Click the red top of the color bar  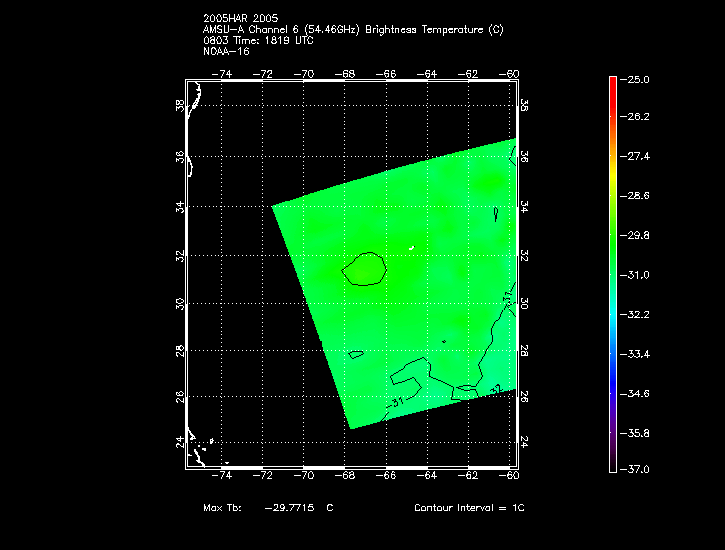(x=612, y=85)
